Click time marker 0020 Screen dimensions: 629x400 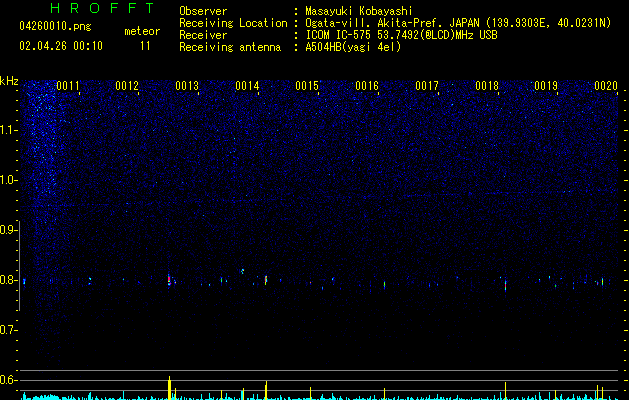click(x=606, y=86)
